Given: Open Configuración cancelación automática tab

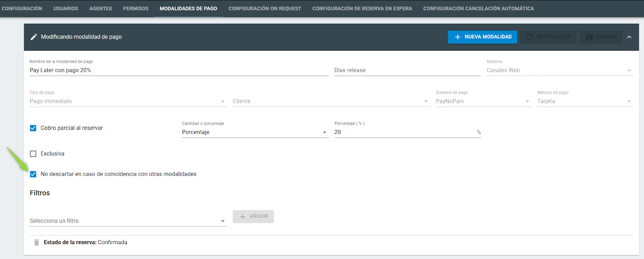Looking at the screenshot, I should (x=479, y=8).
